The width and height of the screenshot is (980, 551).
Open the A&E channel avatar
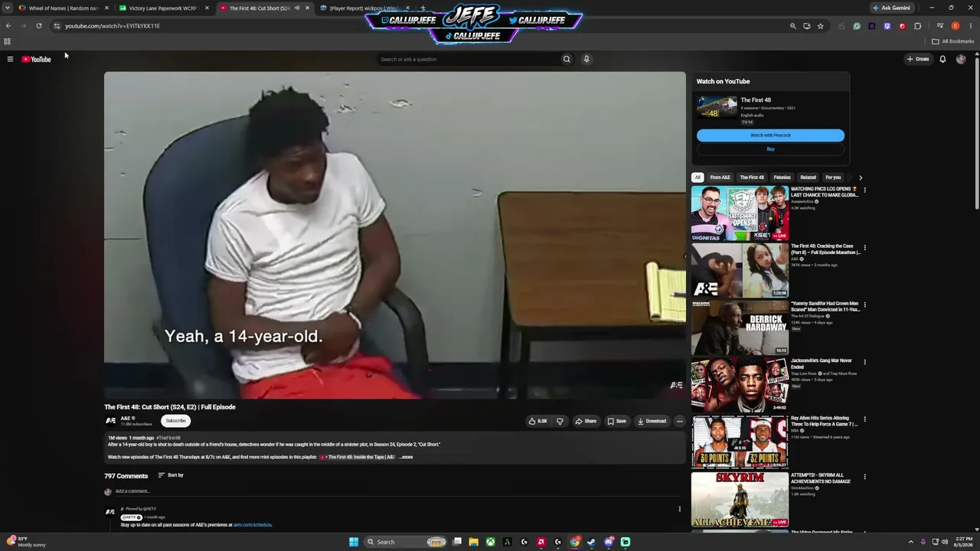tap(110, 420)
